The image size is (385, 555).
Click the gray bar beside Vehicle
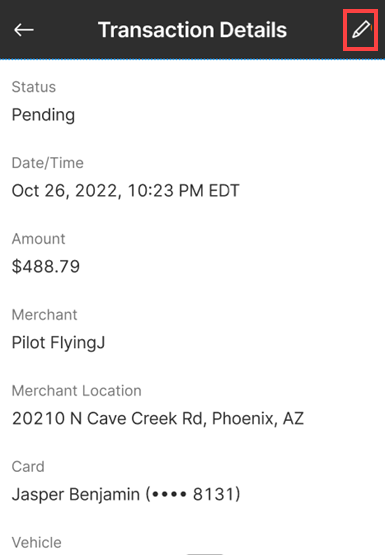[205, 554]
